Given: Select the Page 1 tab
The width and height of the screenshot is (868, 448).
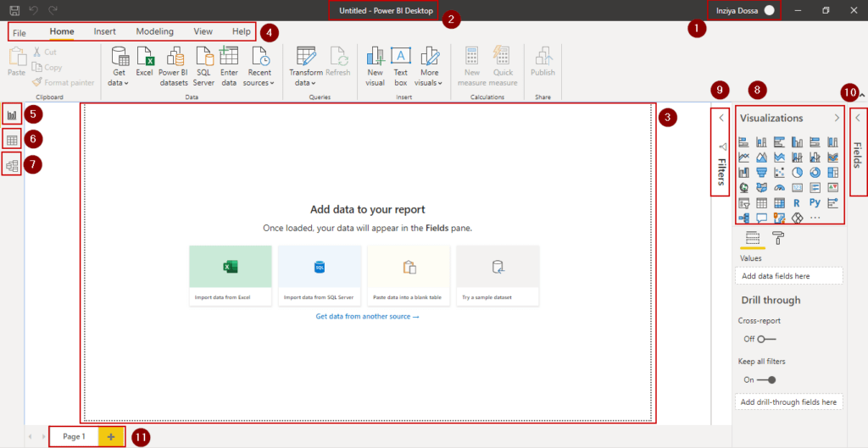Looking at the screenshot, I should point(75,436).
